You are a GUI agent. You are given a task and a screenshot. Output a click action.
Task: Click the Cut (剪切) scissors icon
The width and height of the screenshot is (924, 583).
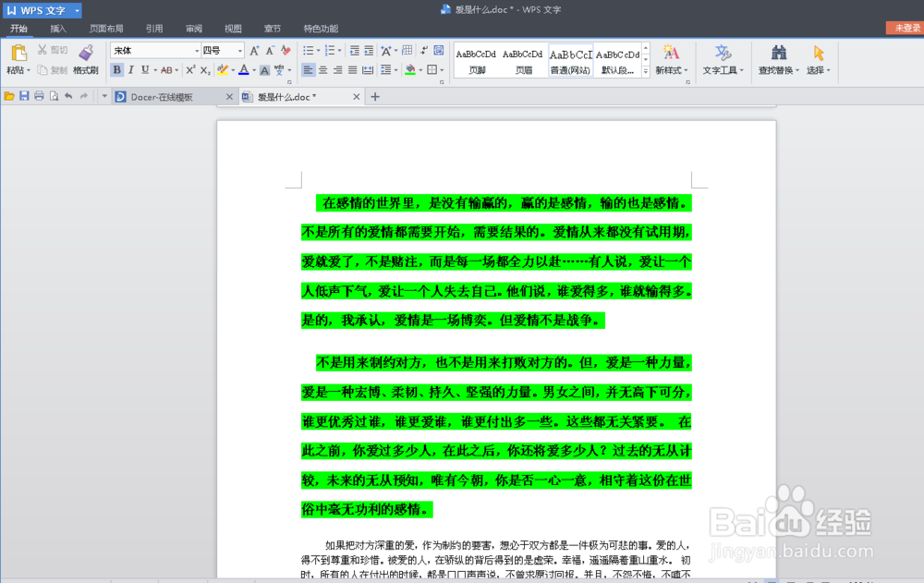[43, 49]
